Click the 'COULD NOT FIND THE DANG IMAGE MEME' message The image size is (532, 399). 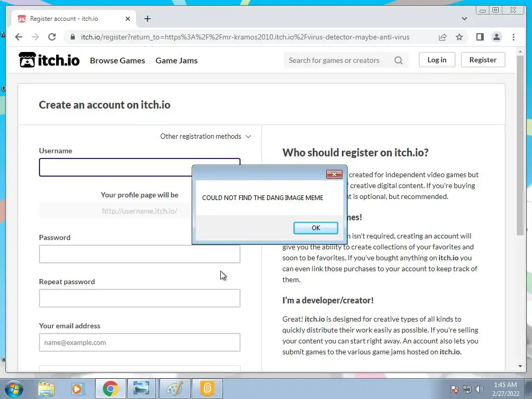pyautogui.click(x=262, y=198)
